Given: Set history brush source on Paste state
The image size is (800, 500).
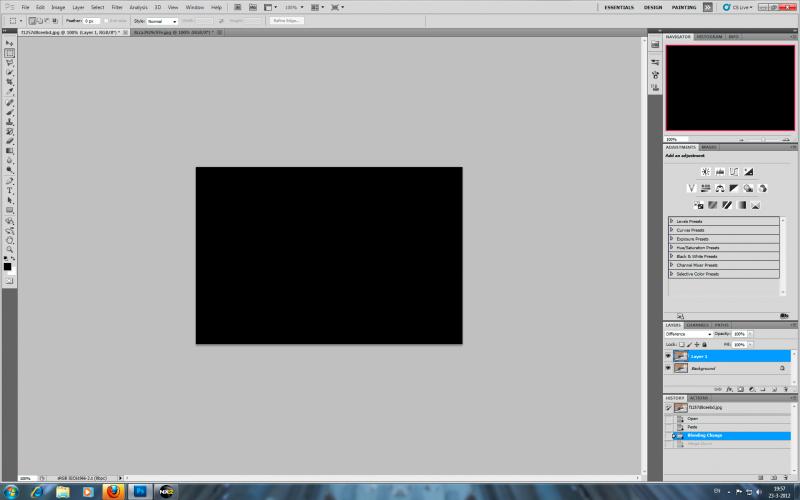Looking at the screenshot, I should [668, 427].
